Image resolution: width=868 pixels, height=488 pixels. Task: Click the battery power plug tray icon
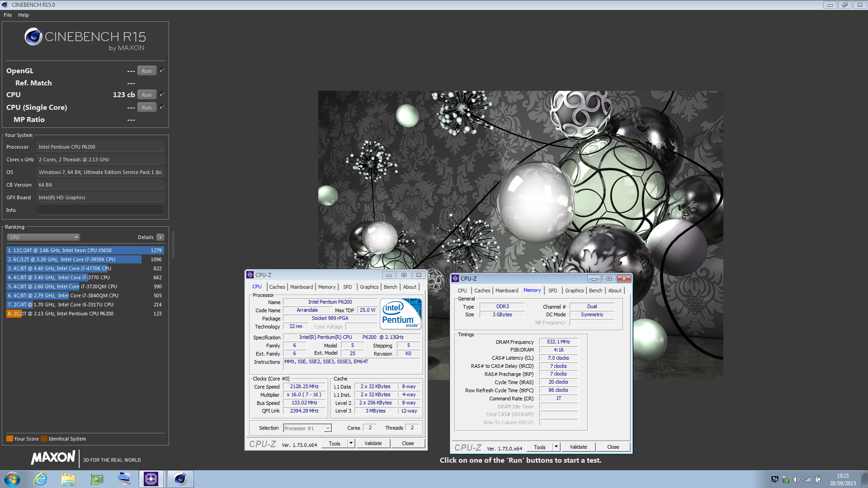click(818, 479)
